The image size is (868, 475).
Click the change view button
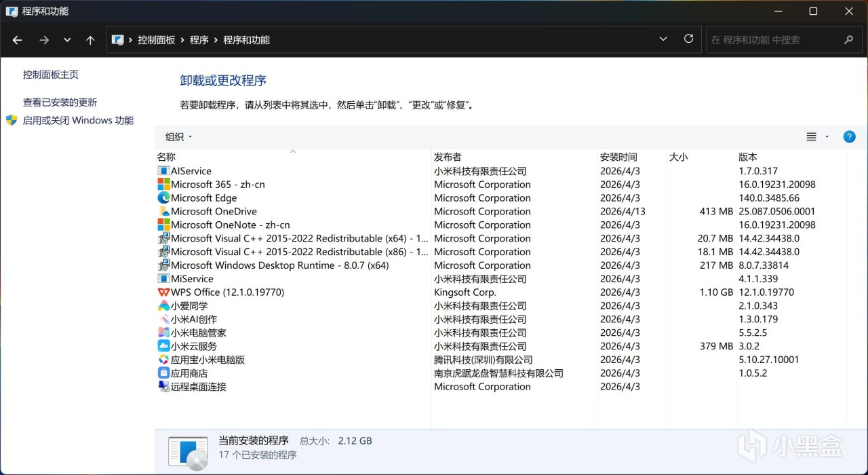click(x=811, y=136)
